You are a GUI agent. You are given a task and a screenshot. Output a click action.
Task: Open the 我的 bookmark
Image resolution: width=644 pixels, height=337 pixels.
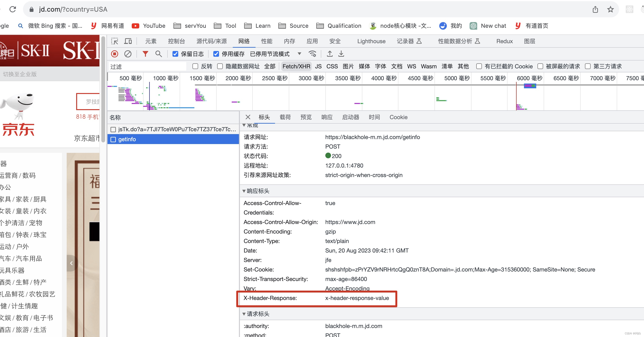click(x=451, y=26)
